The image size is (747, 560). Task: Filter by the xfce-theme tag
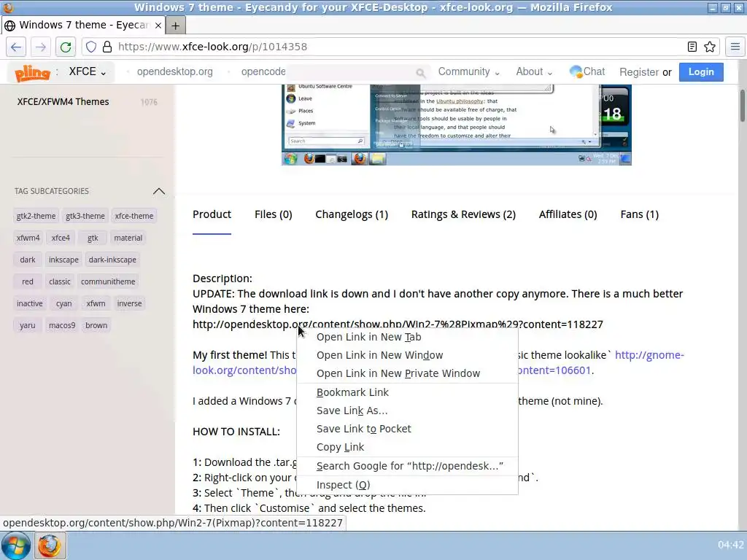[x=134, y=216]
